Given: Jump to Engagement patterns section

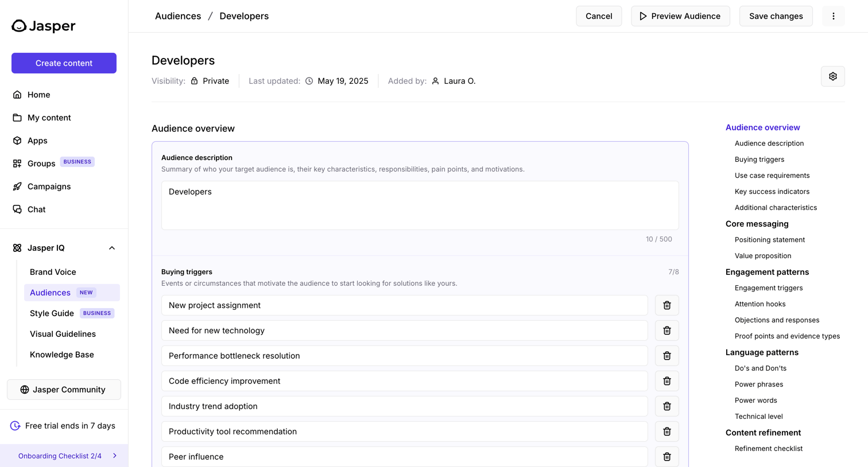Looking at the screenshot, I should [767, 272].
